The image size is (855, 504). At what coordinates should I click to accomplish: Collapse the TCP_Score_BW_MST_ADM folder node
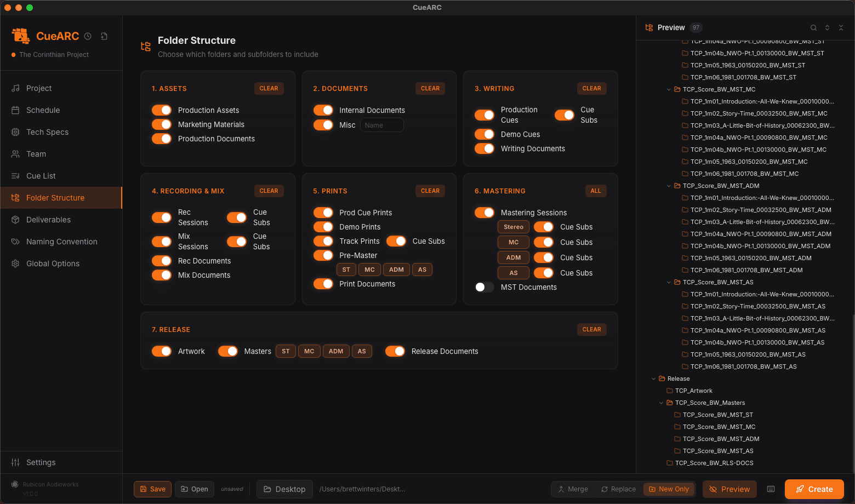tap(669, 186)
